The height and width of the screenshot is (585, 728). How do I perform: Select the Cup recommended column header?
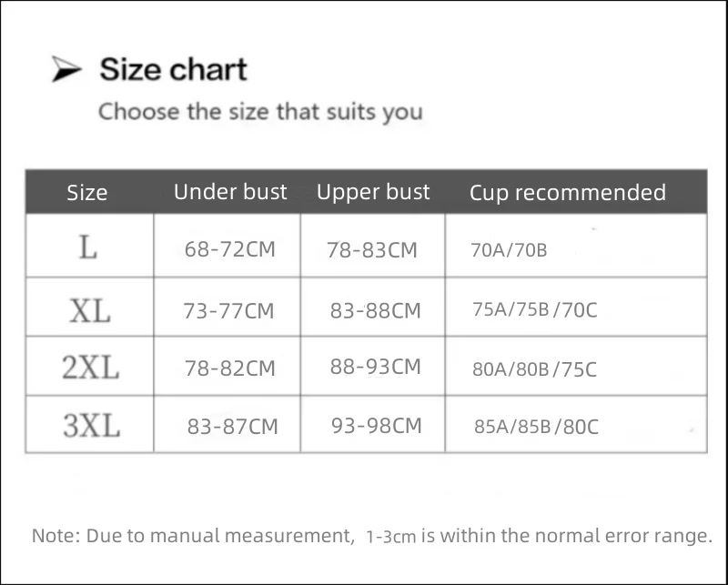point(568,193)
